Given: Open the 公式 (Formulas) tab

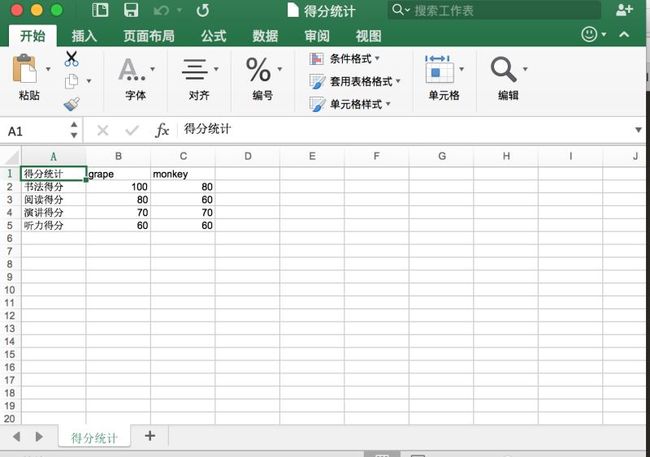Looking at the screenshot, I should pos(213,36).
